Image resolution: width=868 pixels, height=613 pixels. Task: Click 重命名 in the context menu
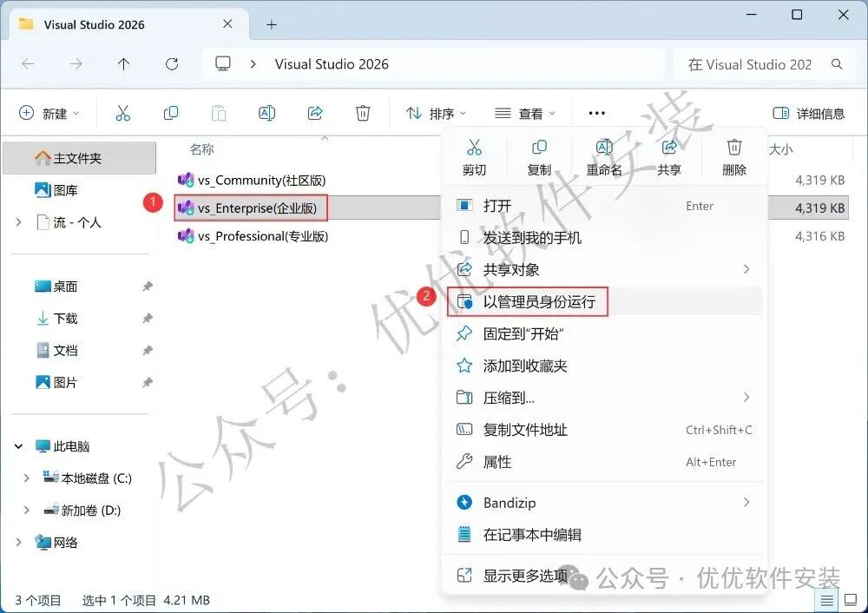(604, 158)
